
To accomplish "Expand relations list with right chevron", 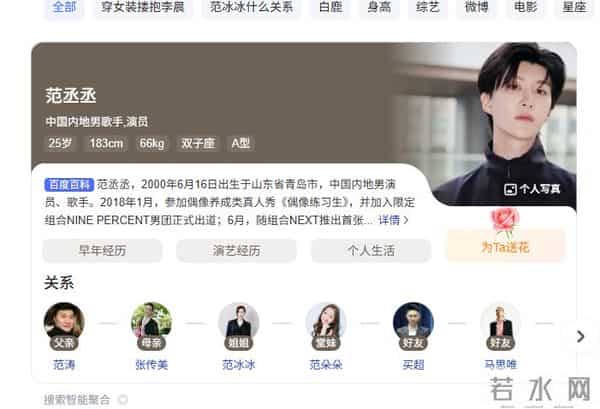I will 580,336.
